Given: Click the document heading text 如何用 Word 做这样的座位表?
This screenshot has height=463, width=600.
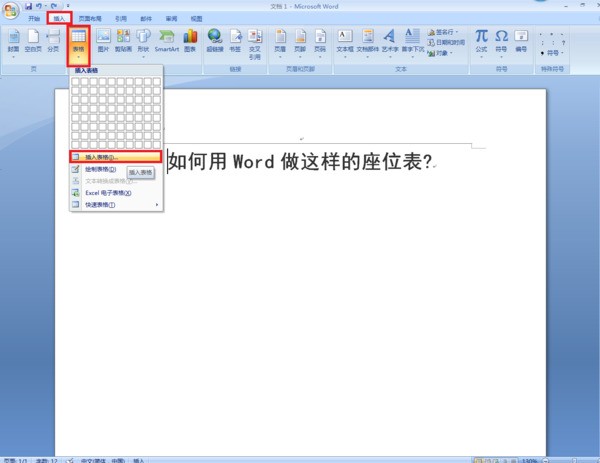Looking at the screenshot, I should pos(300,161).
